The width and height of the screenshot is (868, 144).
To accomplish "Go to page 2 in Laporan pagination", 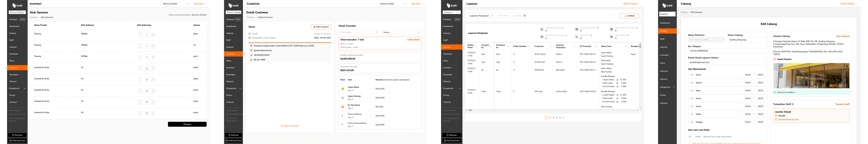I will click(x=550, y=118).
